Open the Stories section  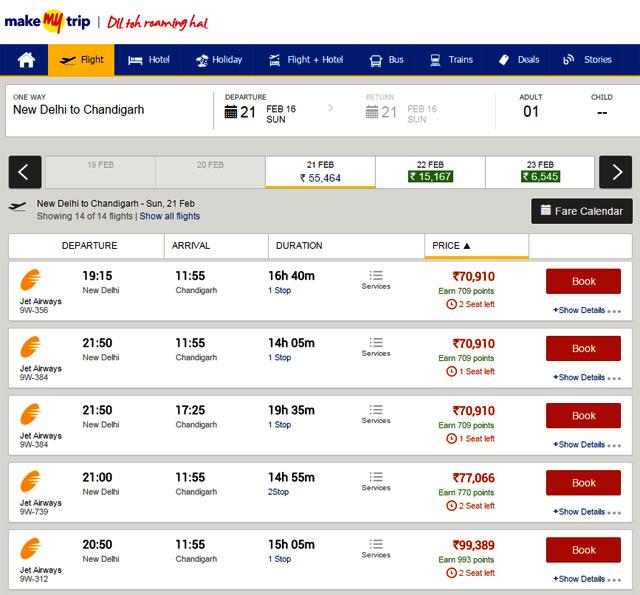point(587,60)
